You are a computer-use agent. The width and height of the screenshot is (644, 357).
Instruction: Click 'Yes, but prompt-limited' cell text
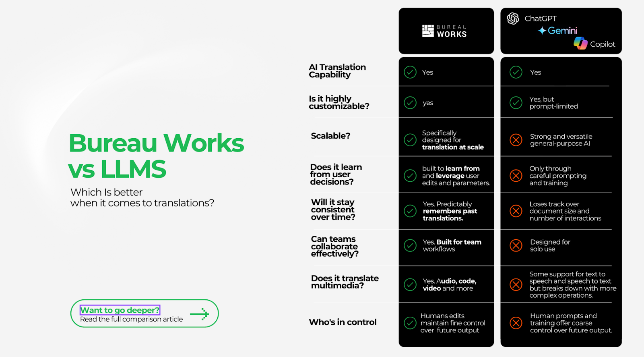[553, 103]
